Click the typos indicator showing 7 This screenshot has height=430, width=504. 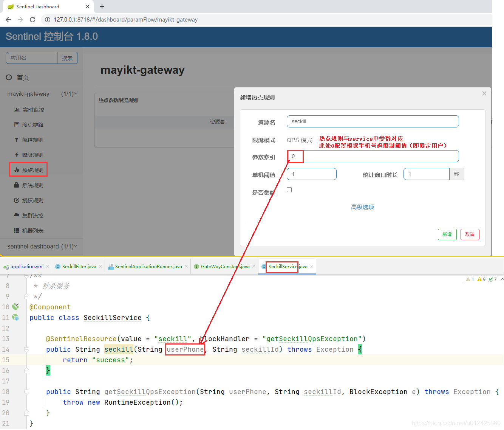493,279
